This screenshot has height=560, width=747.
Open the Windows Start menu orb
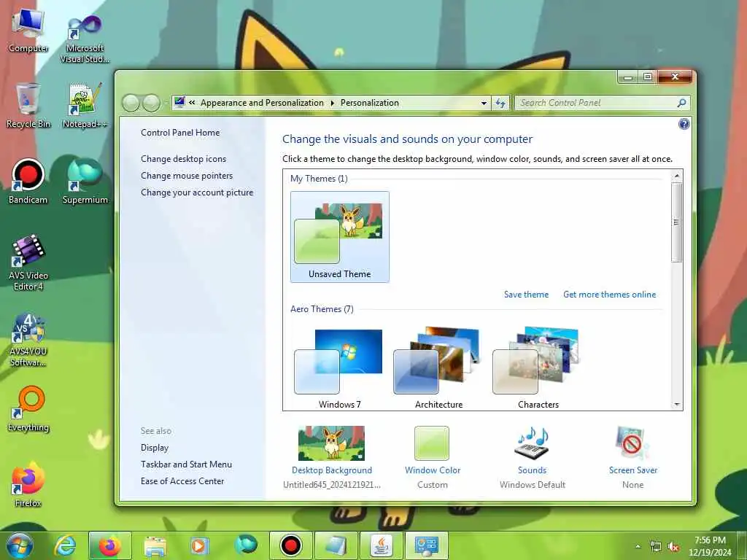pos(20,545)
